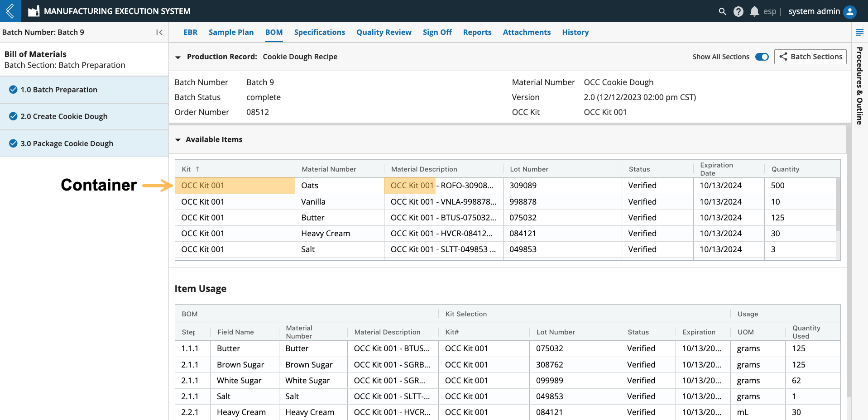Collapse the Production Record section
This screenshot has height=420, width=868.
pyautogui.click(x=178, y=57)
